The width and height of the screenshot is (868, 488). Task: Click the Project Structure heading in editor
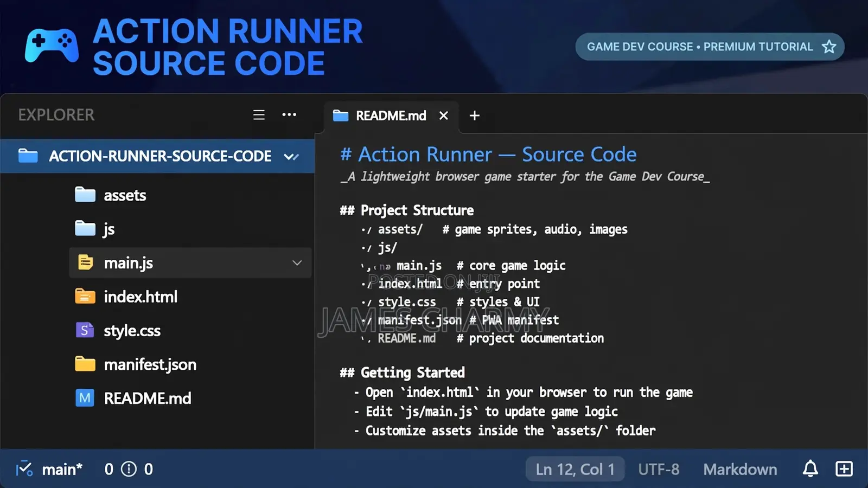click(x=407, y=210)
